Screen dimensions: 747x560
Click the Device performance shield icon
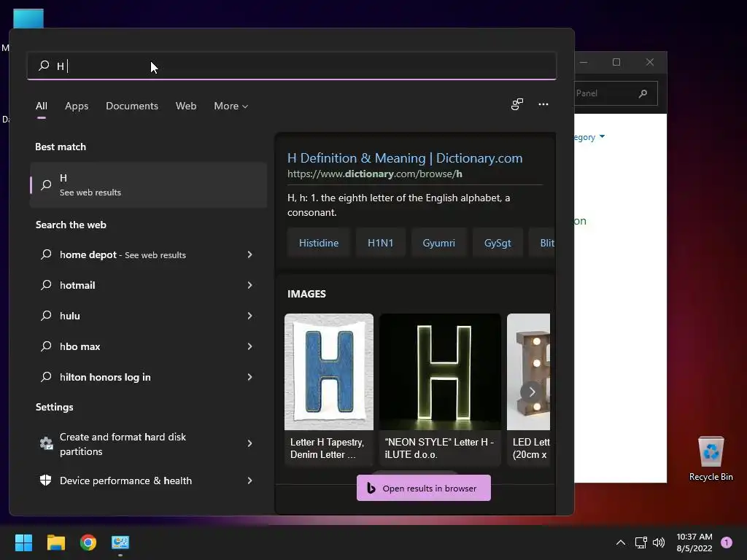[x=46, y=480]
